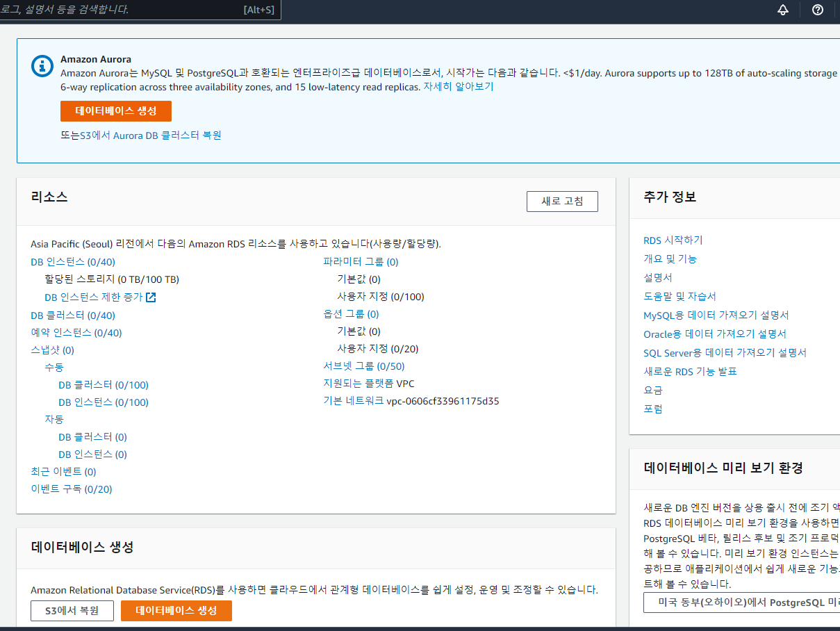840x631 pixels.
Task: Open 자동 snapshots link
Action: point(54,420)
